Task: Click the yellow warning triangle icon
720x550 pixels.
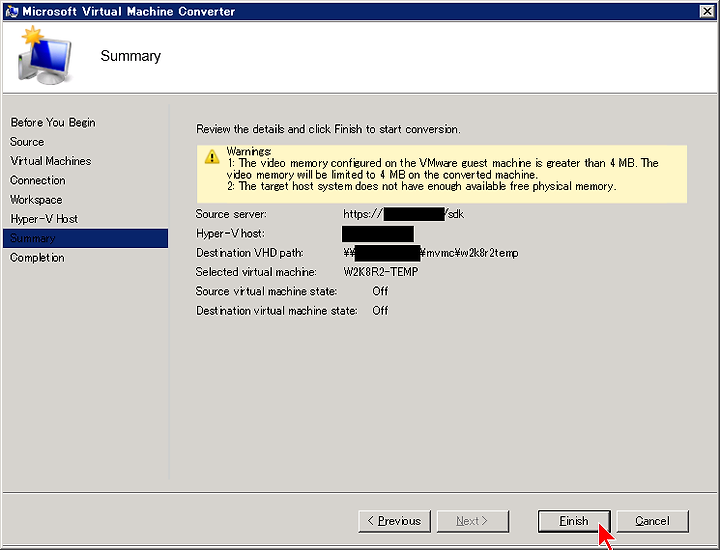Action: 212,157
